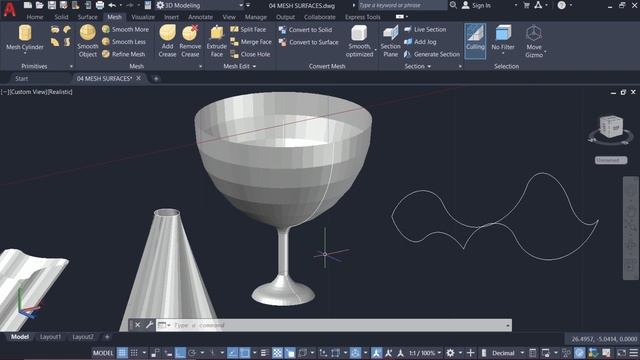Toggle ortho mode in status bar

180,353
